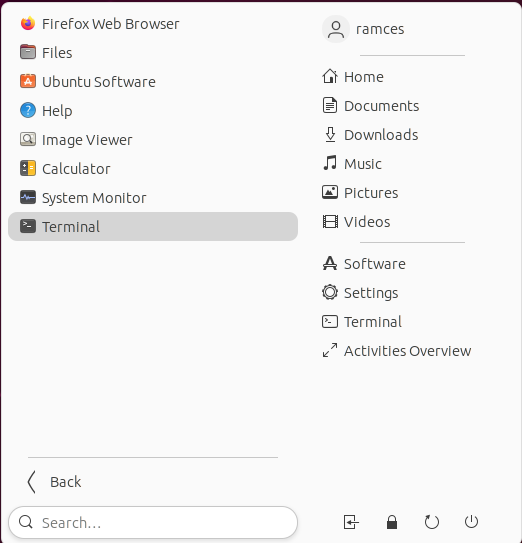Lock the screen with the padlock icon

click(x=392, y=522)
